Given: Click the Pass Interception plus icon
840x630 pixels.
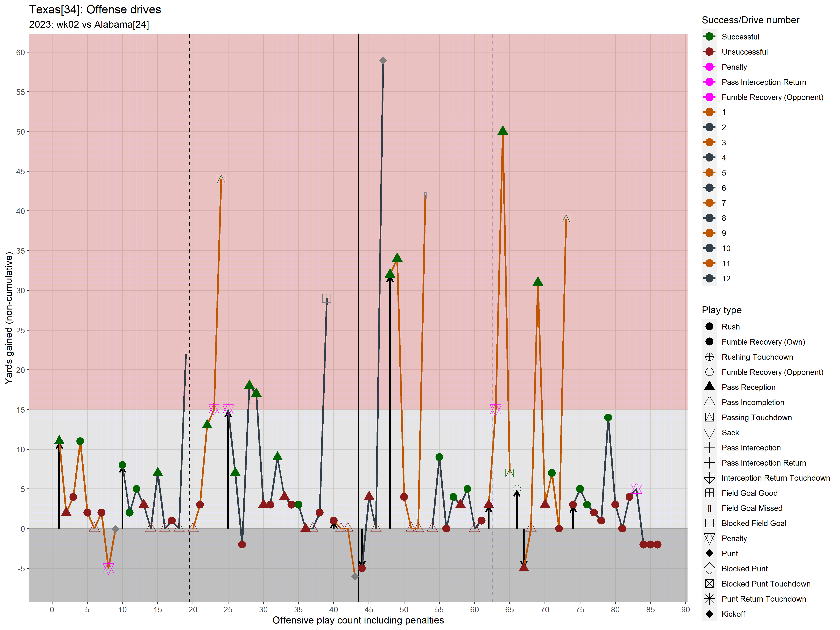Looking at the screenshot, I should tap(709, 448).
